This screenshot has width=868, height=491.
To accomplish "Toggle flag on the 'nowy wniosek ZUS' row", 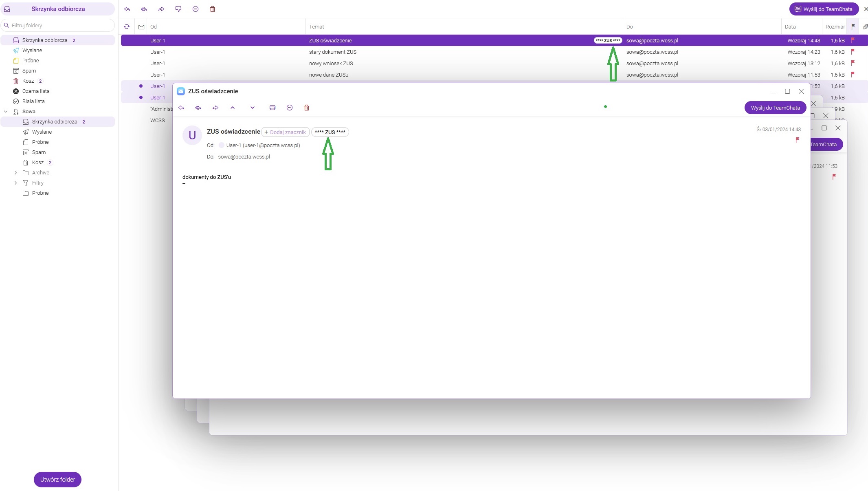I will [x=852, y=63].
